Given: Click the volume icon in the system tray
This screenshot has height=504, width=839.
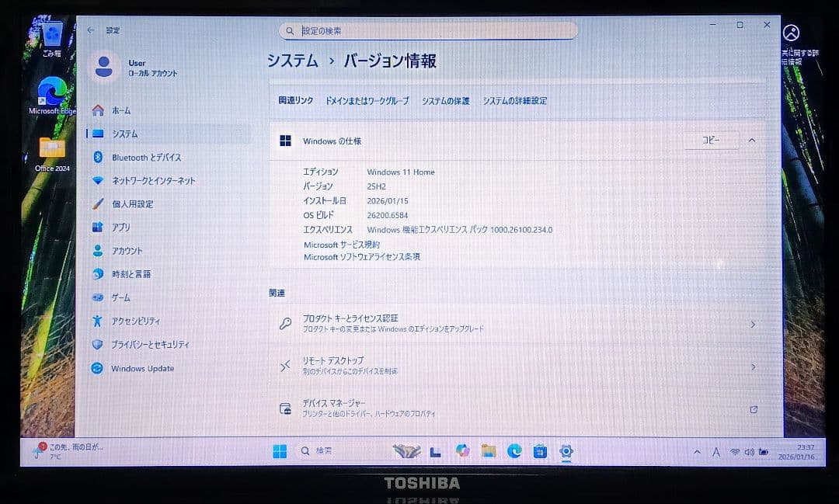Looking at the screenshot, I should point(750,451).
